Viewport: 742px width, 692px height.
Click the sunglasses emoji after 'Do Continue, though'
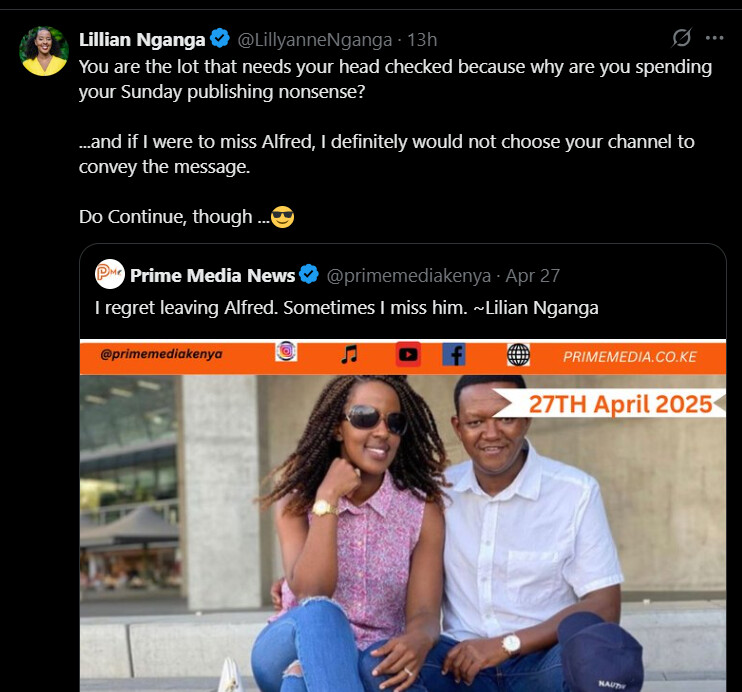click(283, 216)
